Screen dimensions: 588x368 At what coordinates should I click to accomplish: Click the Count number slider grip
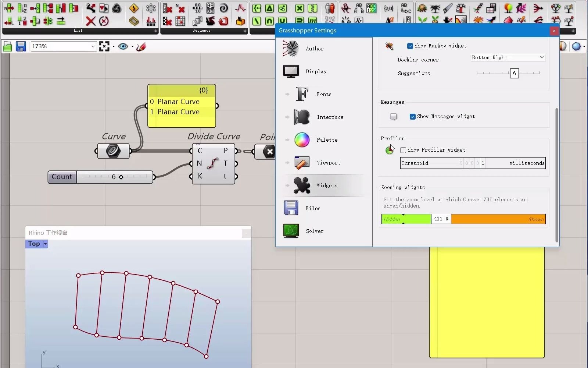tap(121, 177)
